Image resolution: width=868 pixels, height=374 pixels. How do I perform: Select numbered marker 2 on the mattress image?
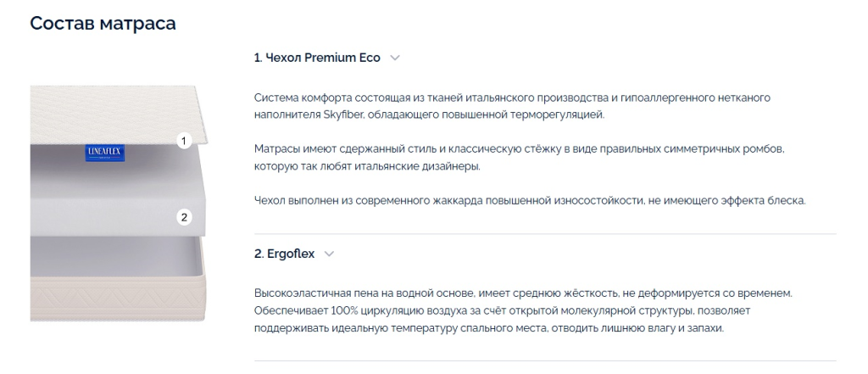[184, 217]
